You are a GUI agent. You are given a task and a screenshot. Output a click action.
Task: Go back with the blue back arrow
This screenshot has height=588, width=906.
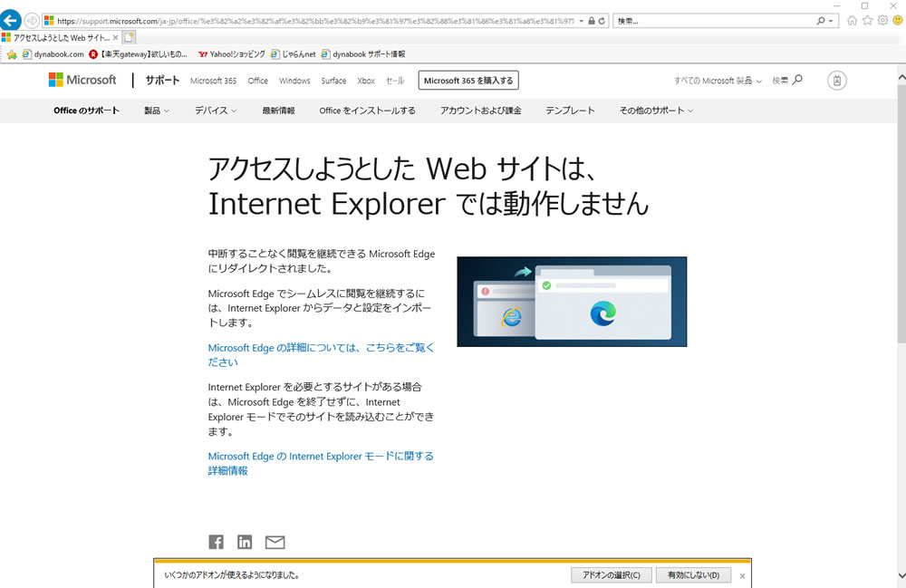10,20
